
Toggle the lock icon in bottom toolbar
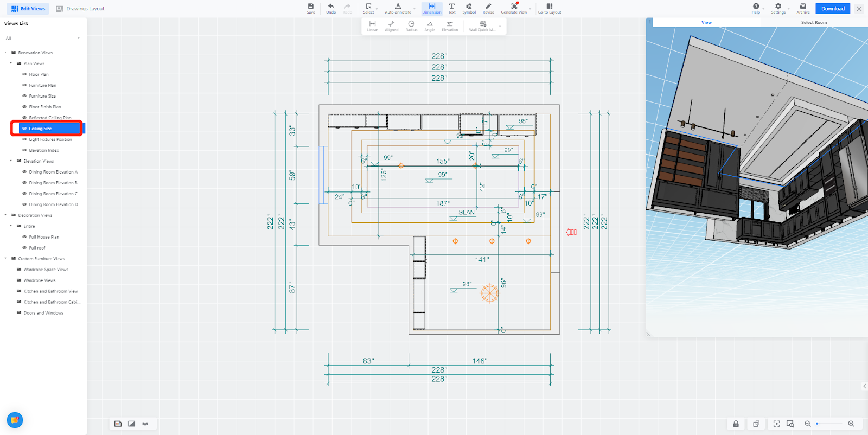736,424
